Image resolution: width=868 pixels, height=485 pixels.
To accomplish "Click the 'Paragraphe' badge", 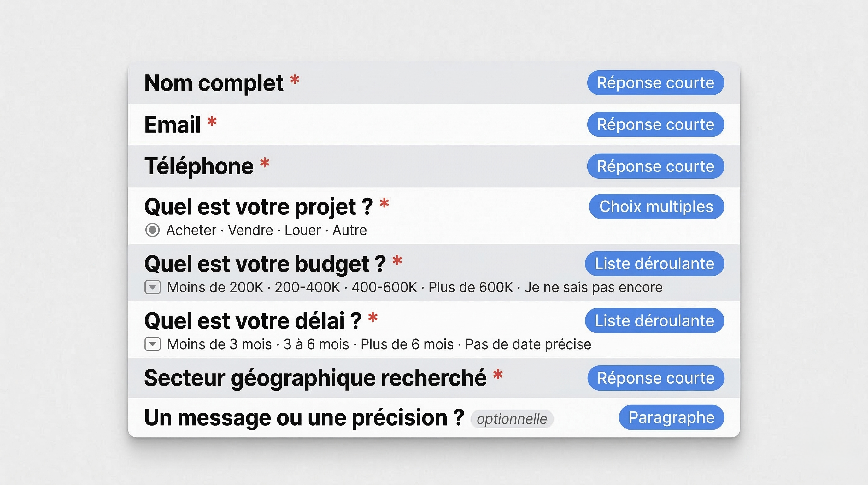I will tap(671, 417).
